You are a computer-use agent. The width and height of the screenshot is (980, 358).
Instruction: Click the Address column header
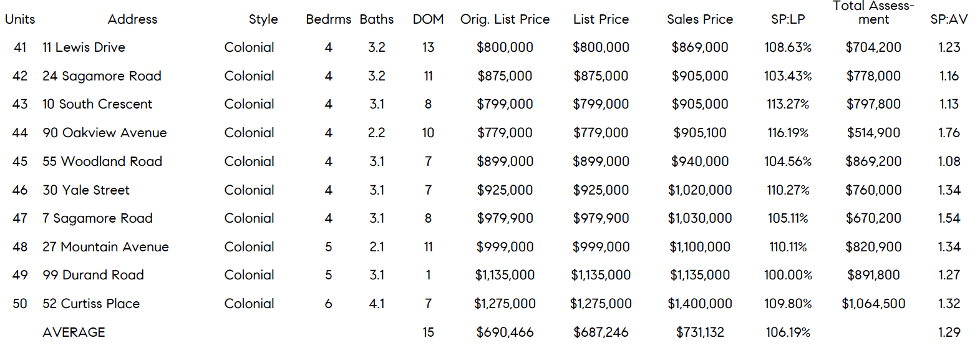132,19
